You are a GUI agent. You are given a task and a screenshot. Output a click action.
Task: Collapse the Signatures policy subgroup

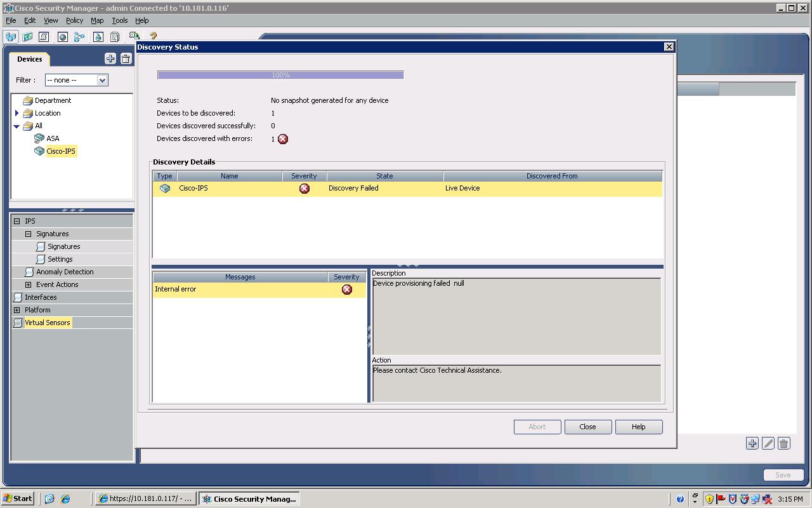point(29,234)
